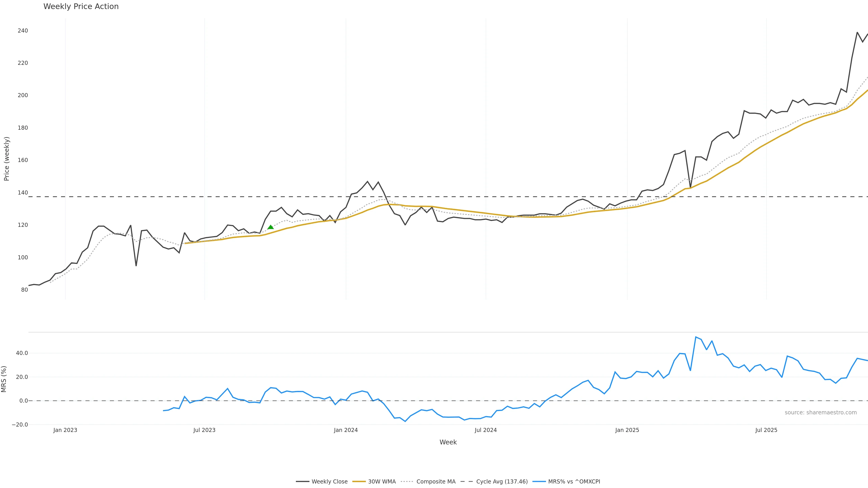Select the Jan 2025 x-axis label
The width and height of the screenshot is (868, 488).
click(627, 430)
